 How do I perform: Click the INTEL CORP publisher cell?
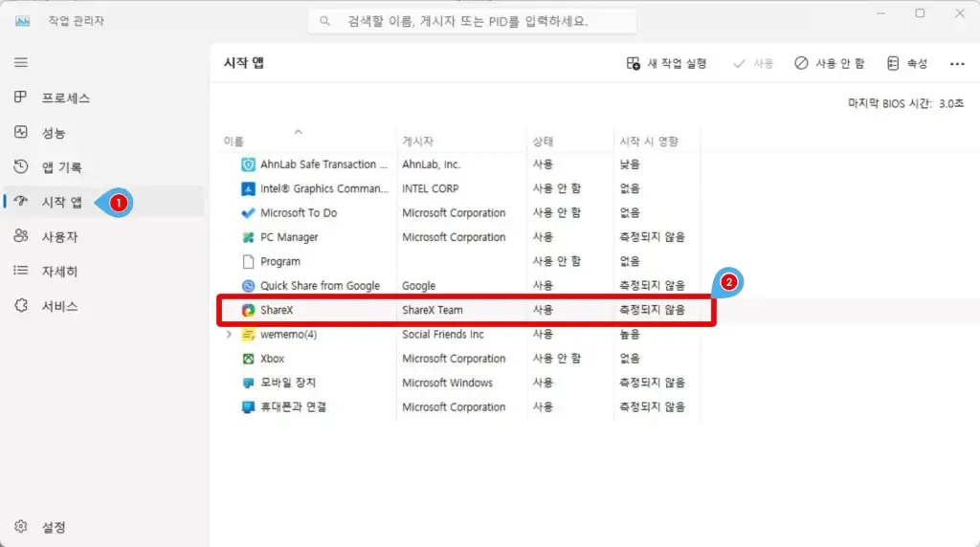coord(430,188)
